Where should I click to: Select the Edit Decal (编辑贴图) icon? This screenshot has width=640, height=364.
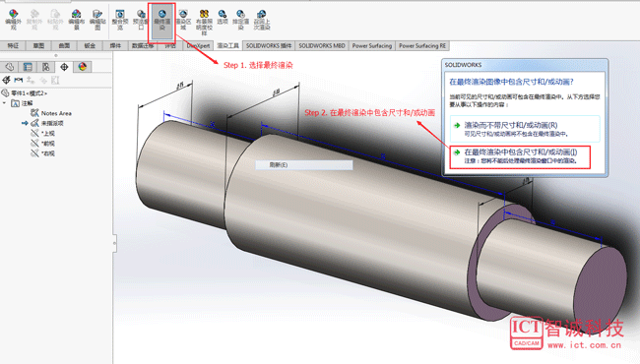(97, 20)
